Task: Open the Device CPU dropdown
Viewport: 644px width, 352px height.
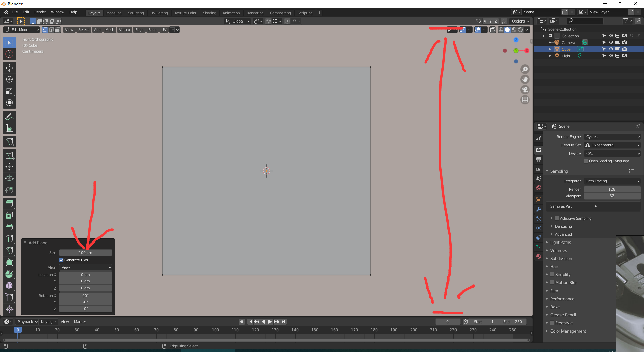Action: pyautogui.click(x=612, y=153)
